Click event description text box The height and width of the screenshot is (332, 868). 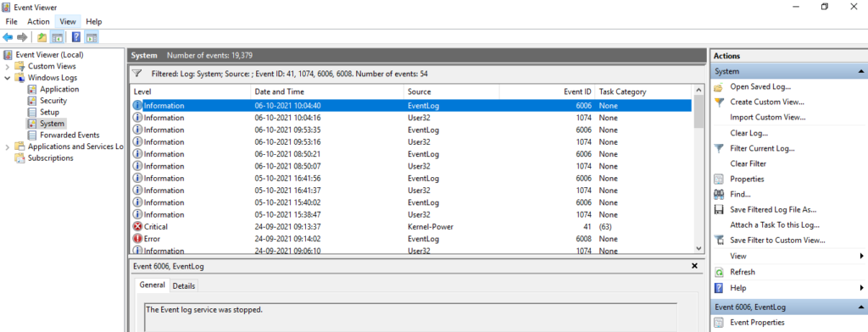[410, 317]
